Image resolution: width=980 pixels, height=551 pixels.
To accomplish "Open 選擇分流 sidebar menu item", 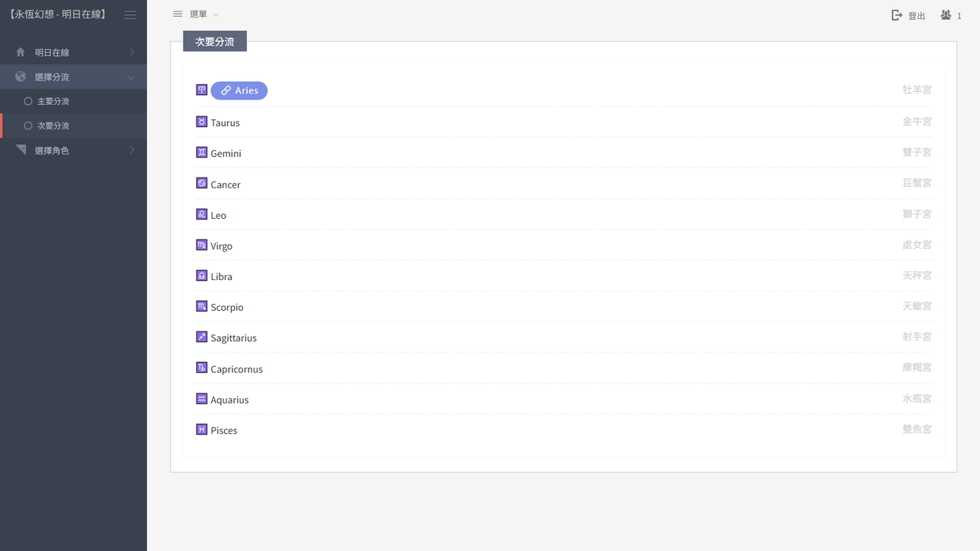I will point(73,77).
